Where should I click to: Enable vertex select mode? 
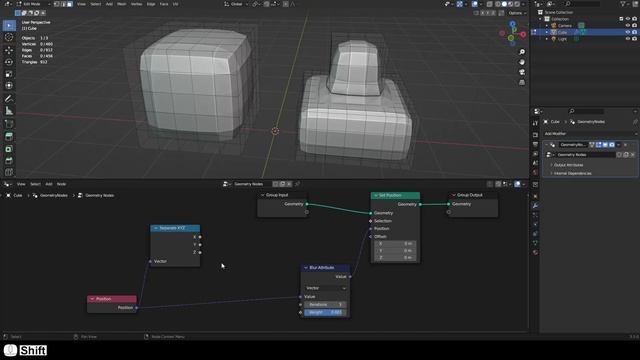point(57,4)
